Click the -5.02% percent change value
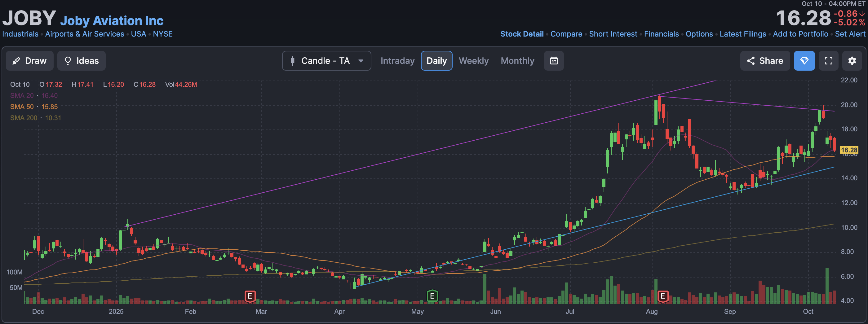The image size is (868, 324). (849, 23)
